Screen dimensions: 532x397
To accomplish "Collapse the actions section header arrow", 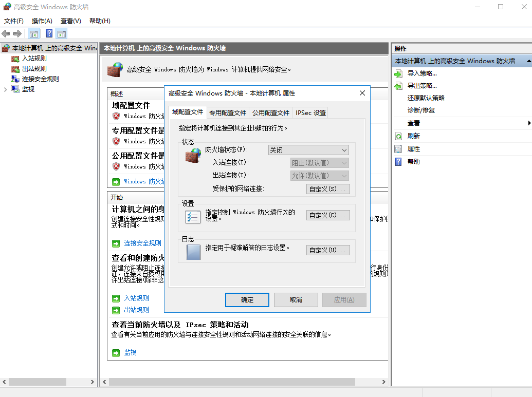I will point(528,61).
